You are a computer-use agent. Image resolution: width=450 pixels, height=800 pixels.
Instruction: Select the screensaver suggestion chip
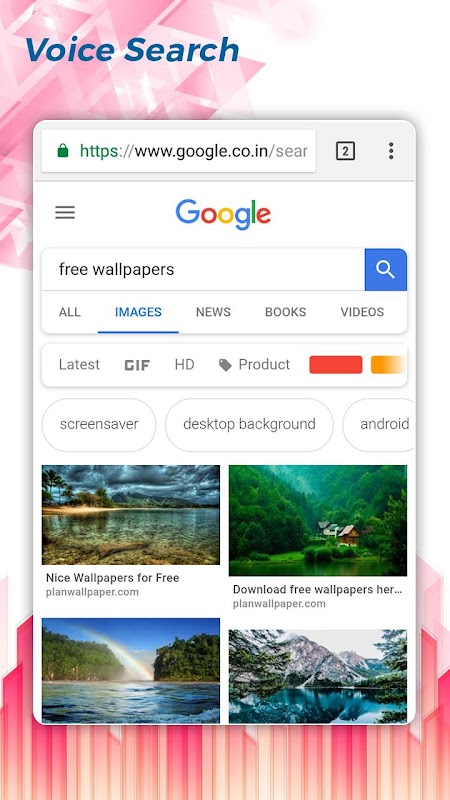[x=99, y=424]
